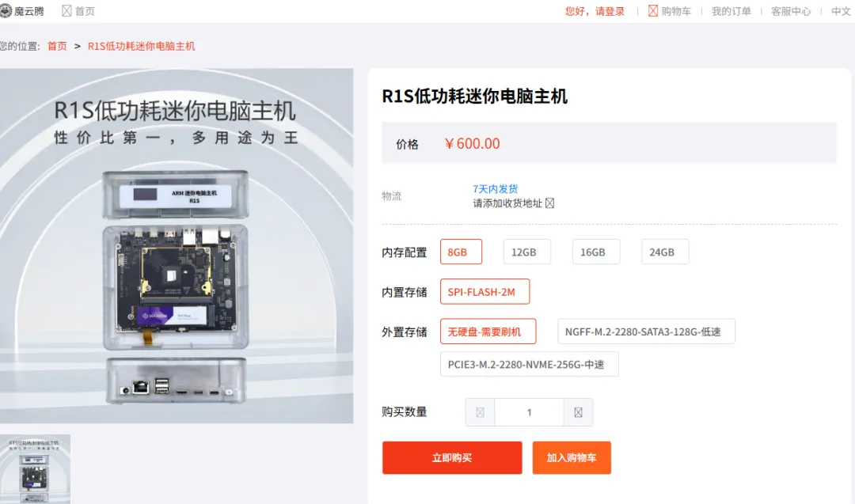Click the home icon beside 首页

click(x=66, y=11)
